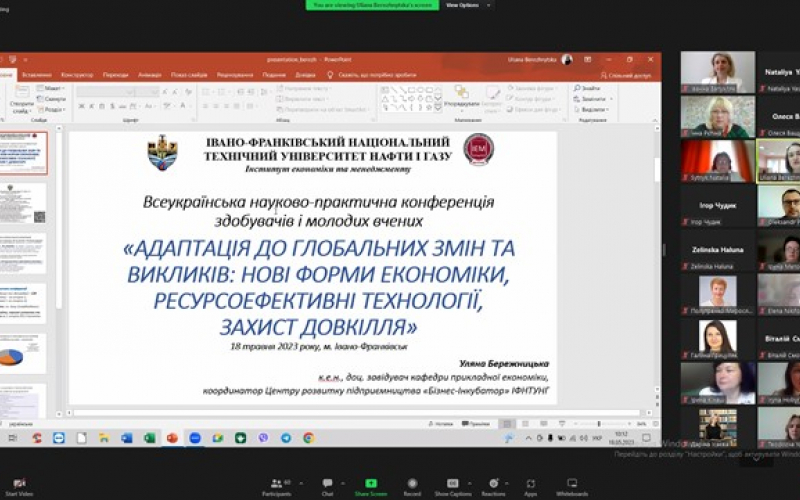Open the Help (Довідка) ribbon tab

[x=305, y=75]
